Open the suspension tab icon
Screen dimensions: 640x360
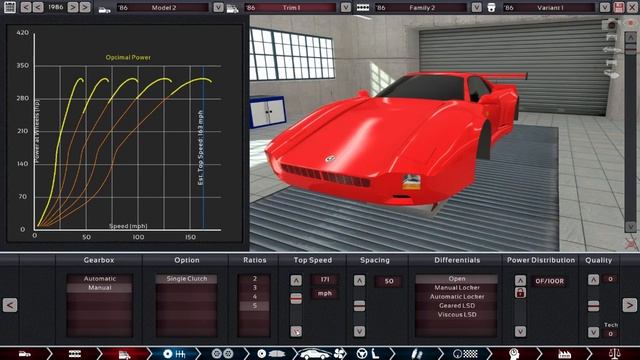[416, 354]
